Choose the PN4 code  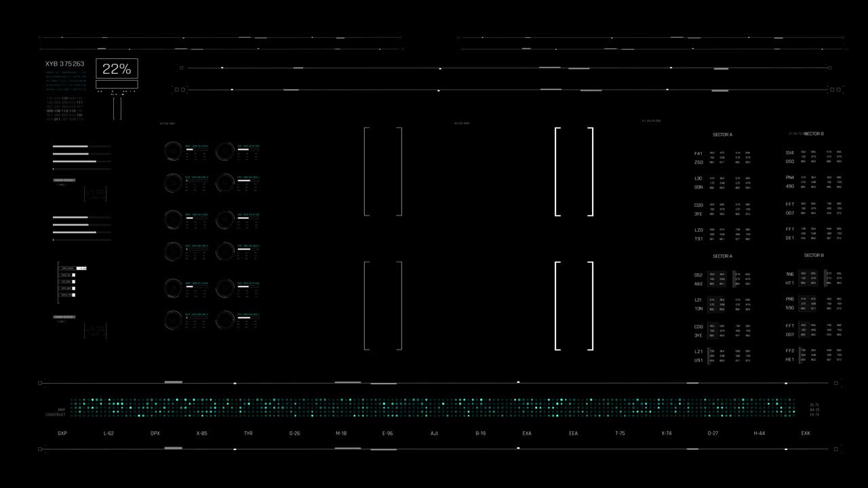click(x=790, y=178)
